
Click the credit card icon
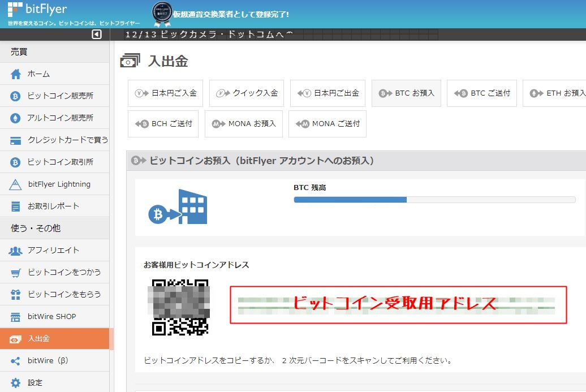pyautogui.click(x=15, y=140)
